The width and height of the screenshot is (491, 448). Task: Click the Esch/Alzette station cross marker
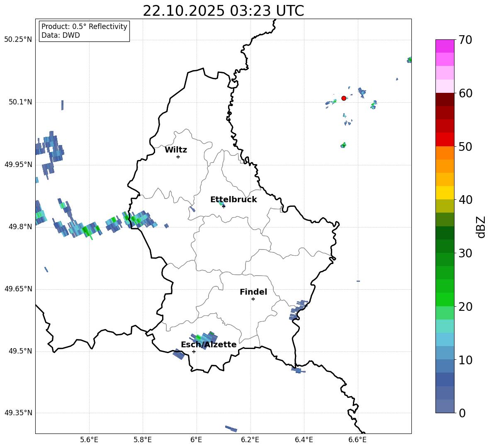194,351
